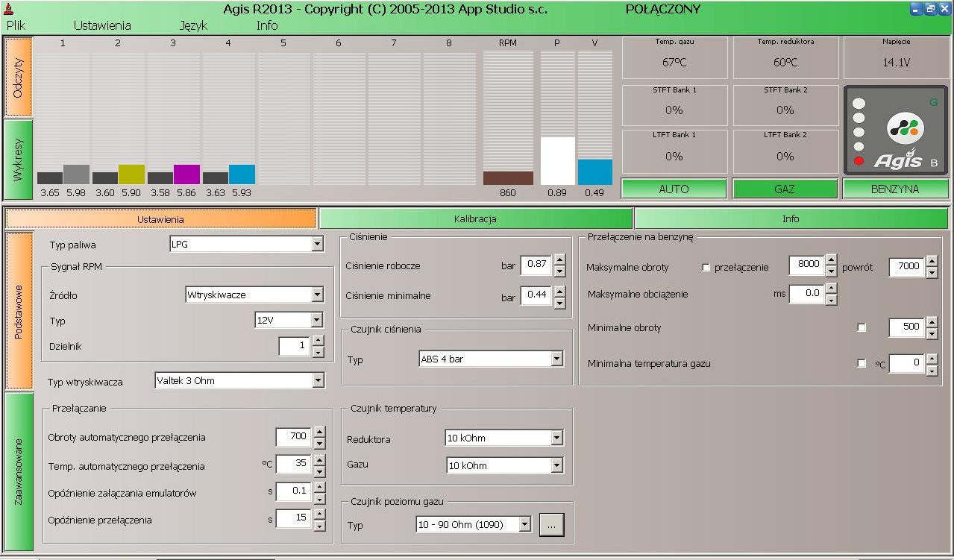
Task: Toggle the Minimalna temperatura gazu checkbox
Action: (862, 363)
